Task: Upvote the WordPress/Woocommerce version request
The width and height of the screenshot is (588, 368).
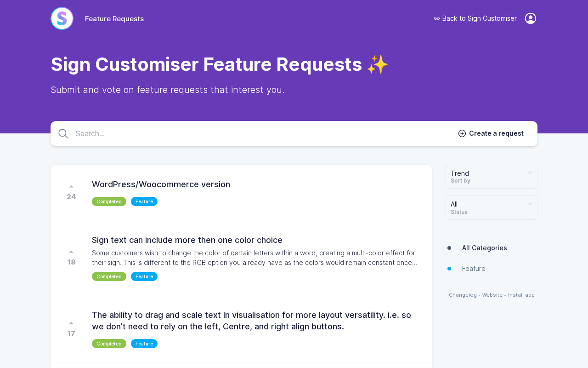Action: (71, 186)
